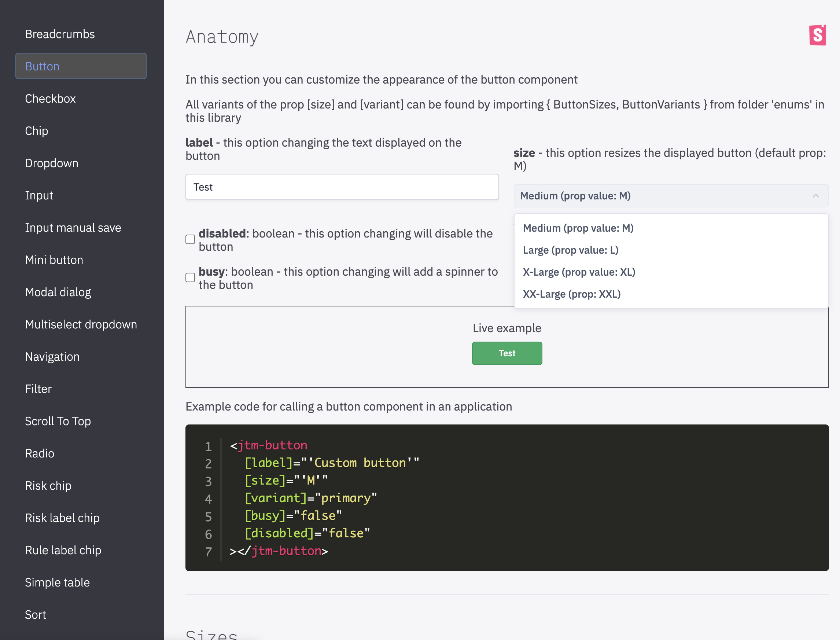Image resolution: width=840 pixels, height=640 pixels.
Task: Navigate to Modal dialog page
Action: pyautogui.click(x=58, y=292)
